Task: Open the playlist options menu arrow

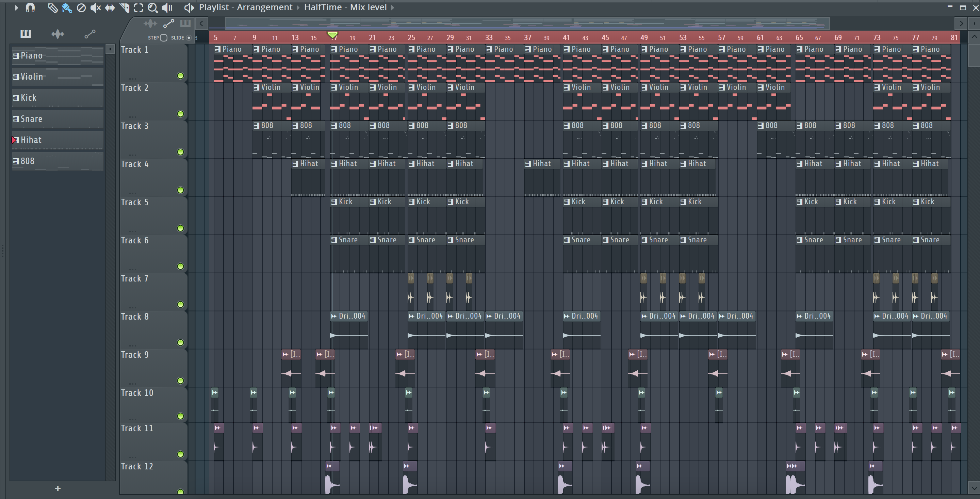Action: (16, 7)
